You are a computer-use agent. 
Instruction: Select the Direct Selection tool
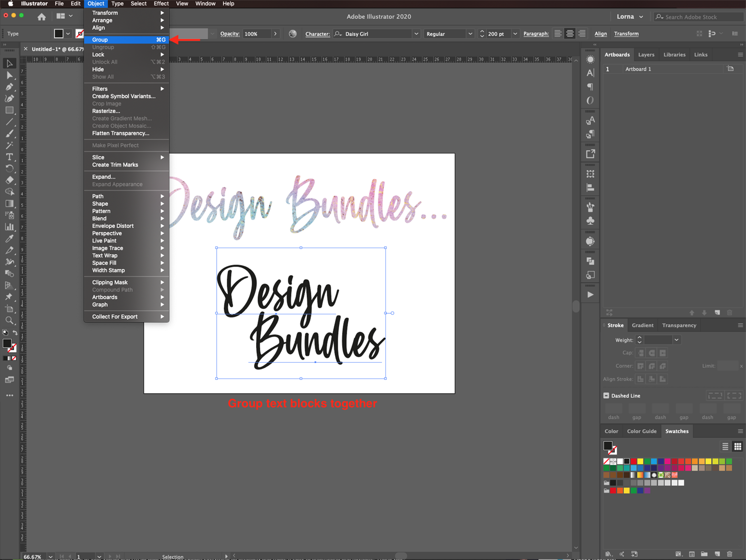[9, 75]
